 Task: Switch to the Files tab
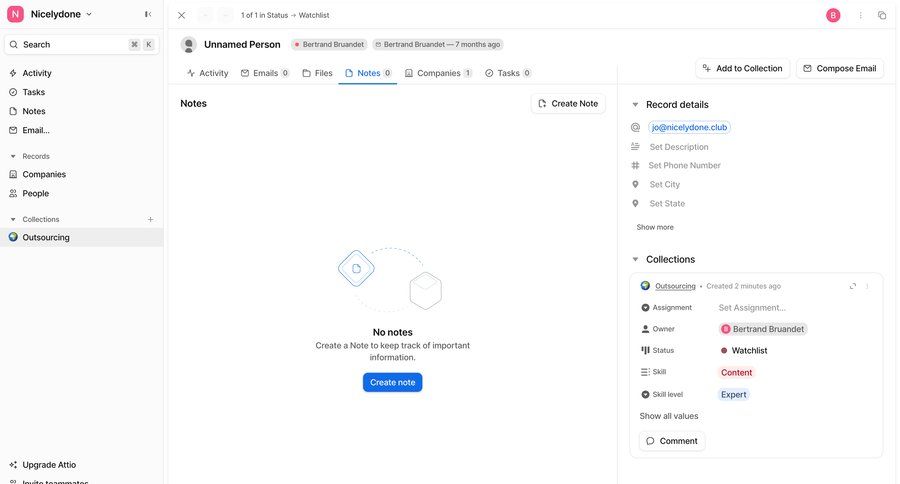(x=317, y=73)
